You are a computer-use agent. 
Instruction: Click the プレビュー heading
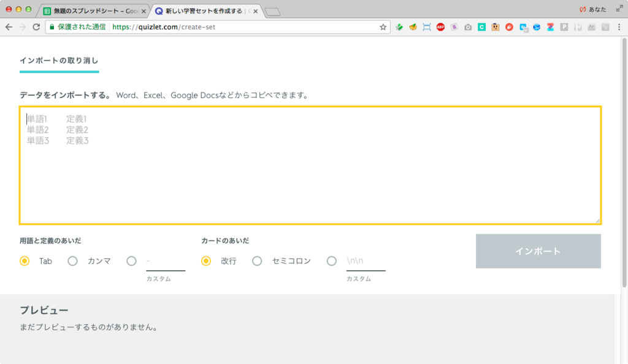pos(44,311)
